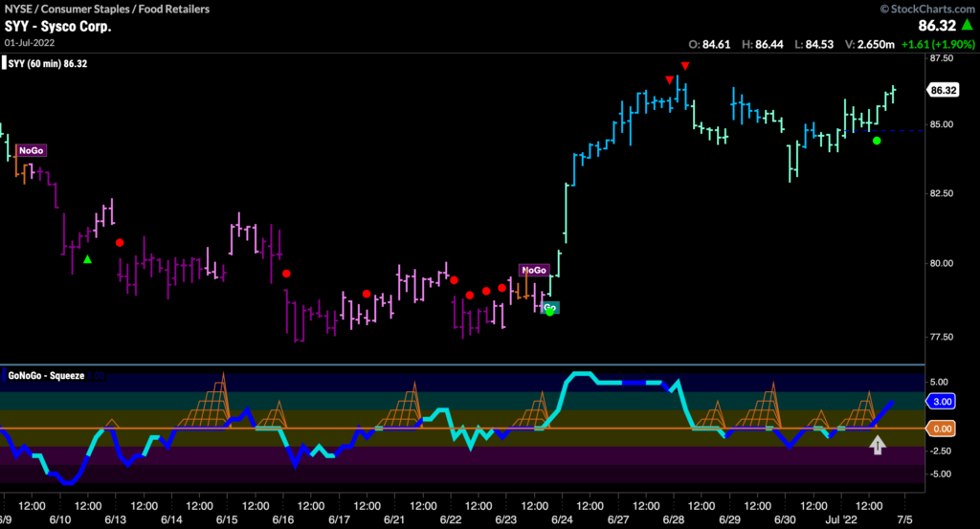
Task: Click the V: 2.650m volume value
Action: 869,44
